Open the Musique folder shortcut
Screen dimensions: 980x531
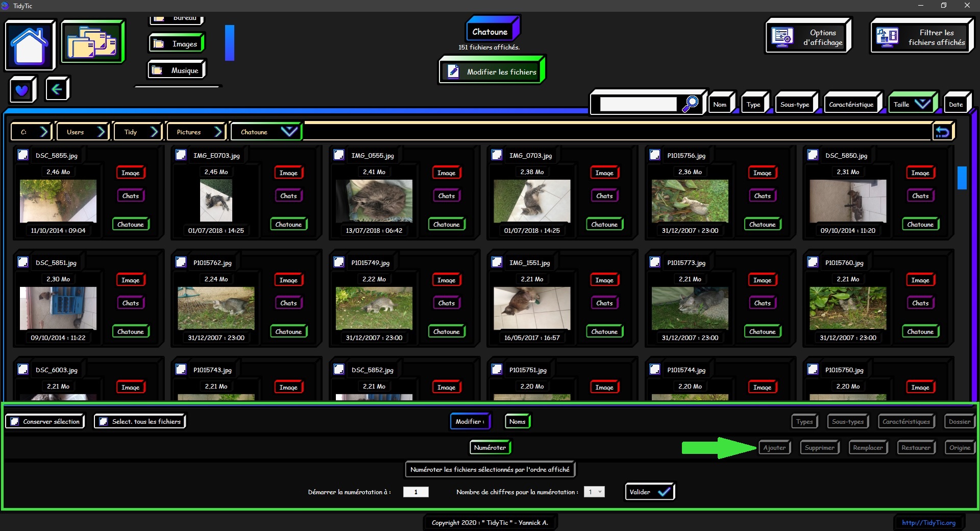pyautogui.click(x=177, y=70)
